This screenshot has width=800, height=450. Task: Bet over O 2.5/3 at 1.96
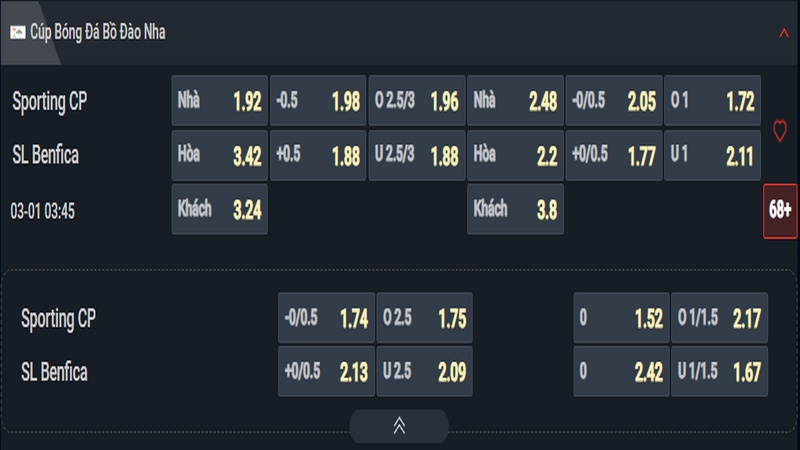point(416,101)
